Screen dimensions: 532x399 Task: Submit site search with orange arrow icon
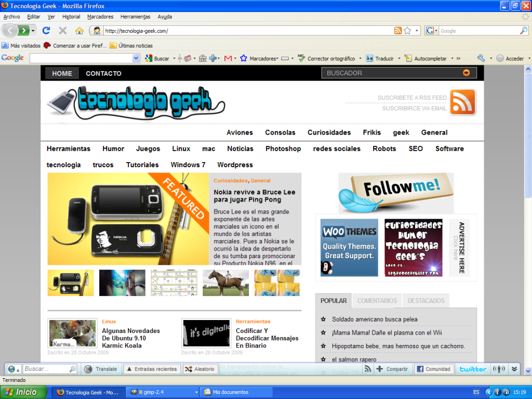[467, 73]
